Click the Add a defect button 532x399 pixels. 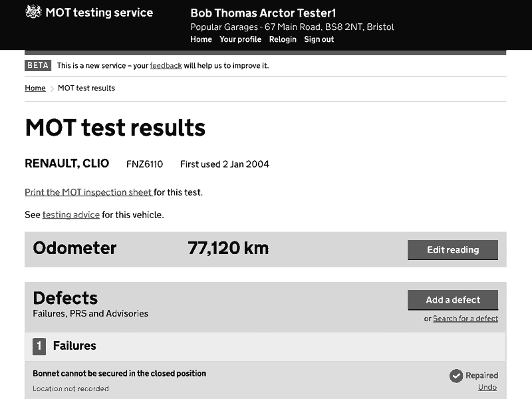click(x=453, y=300)
